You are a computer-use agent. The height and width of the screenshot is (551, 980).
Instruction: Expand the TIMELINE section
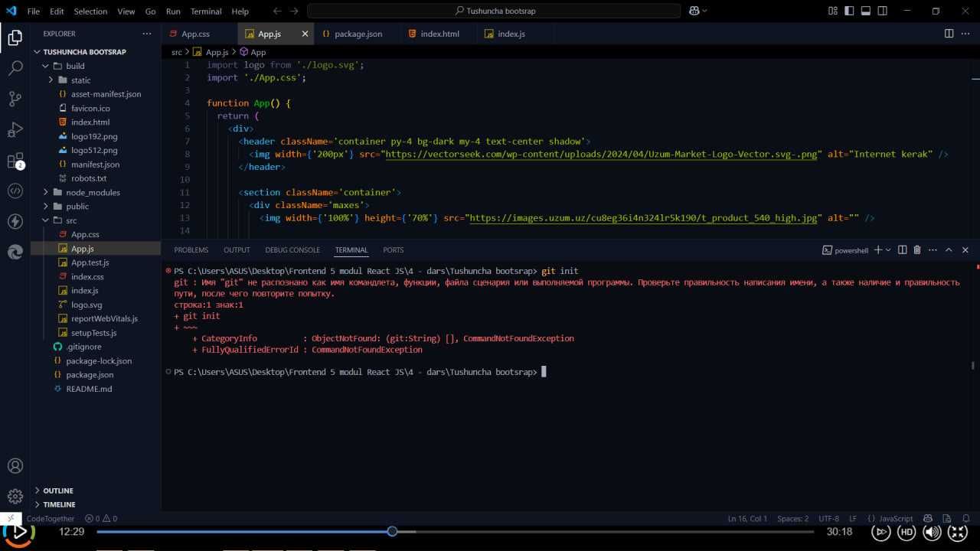click(x=96, y=504)
